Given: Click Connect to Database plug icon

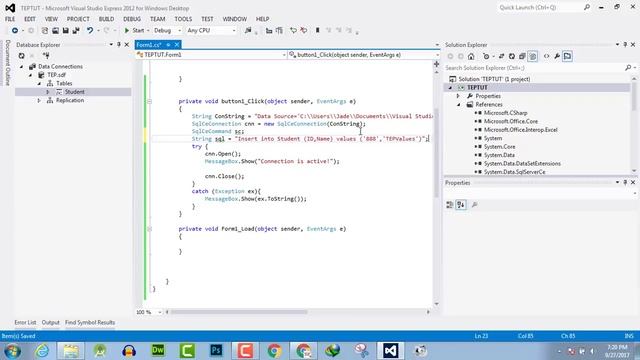Looking at the screenshot, I should [x=46, y=56].
